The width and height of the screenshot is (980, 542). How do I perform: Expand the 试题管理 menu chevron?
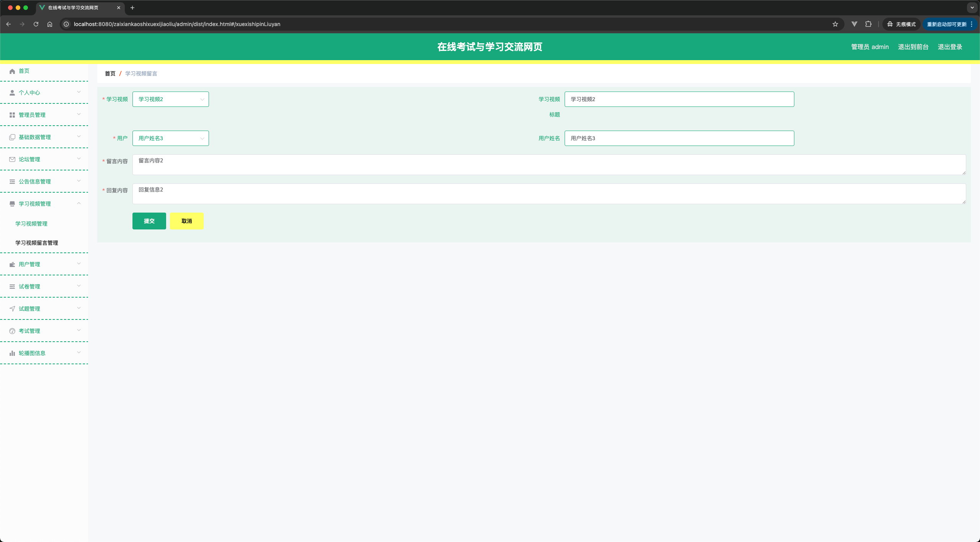pyautogui.click(x=79, y=308)
